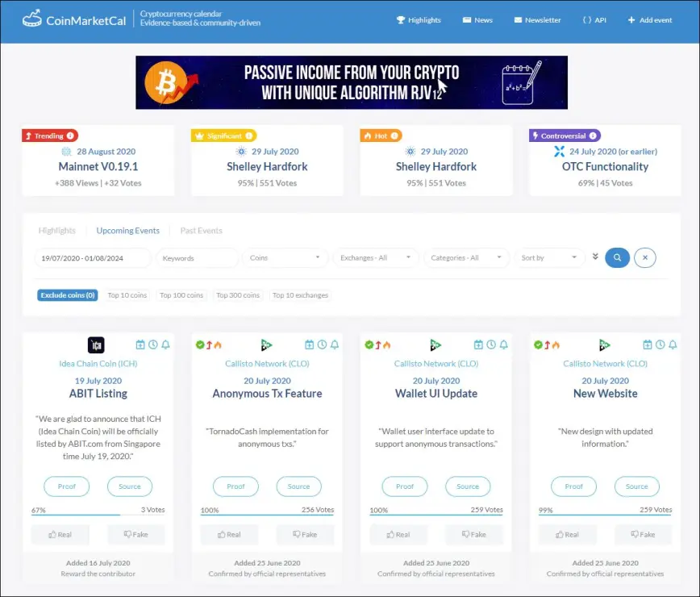Screen dimensions: 700x597
Task: Open the calendar-add icon on ABIT Listing card
Action: coord(140,344)
